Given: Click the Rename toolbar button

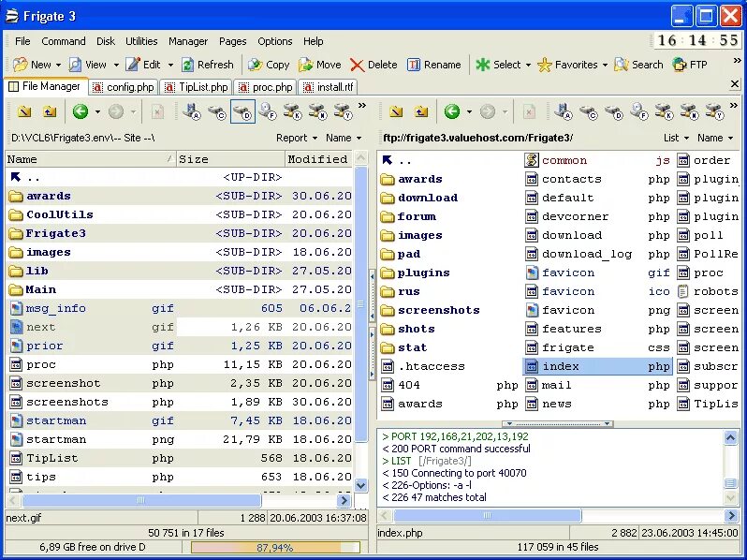Looking at the screenshot, I should click(433, 65).
